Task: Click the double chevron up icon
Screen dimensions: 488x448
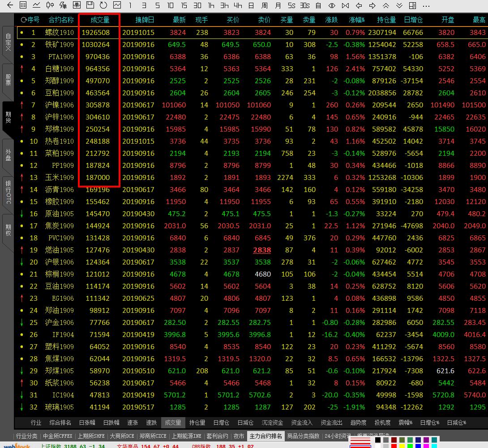Action: pyautogui.click(x=385, y=5)
